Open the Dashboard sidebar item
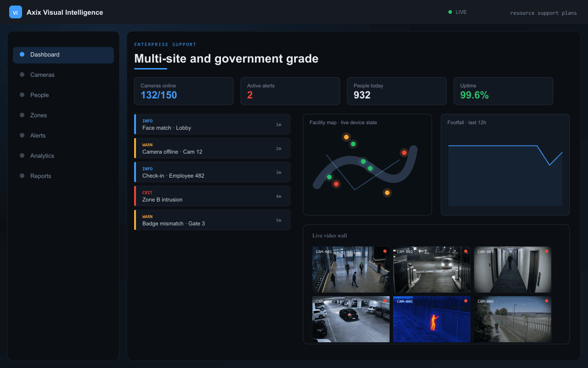Image resolution: width=588 pixels, height=368 pixels. 63,55
